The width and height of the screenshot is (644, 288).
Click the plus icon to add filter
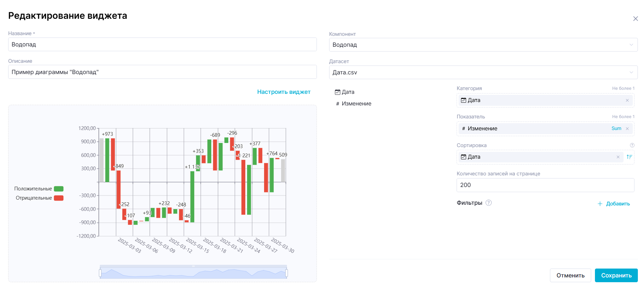point(600,204)
